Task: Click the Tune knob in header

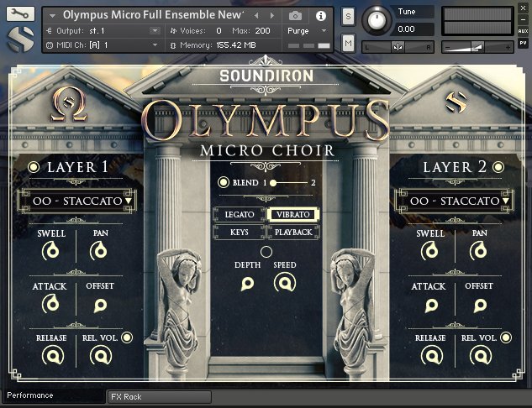Action: pos(380,19)
